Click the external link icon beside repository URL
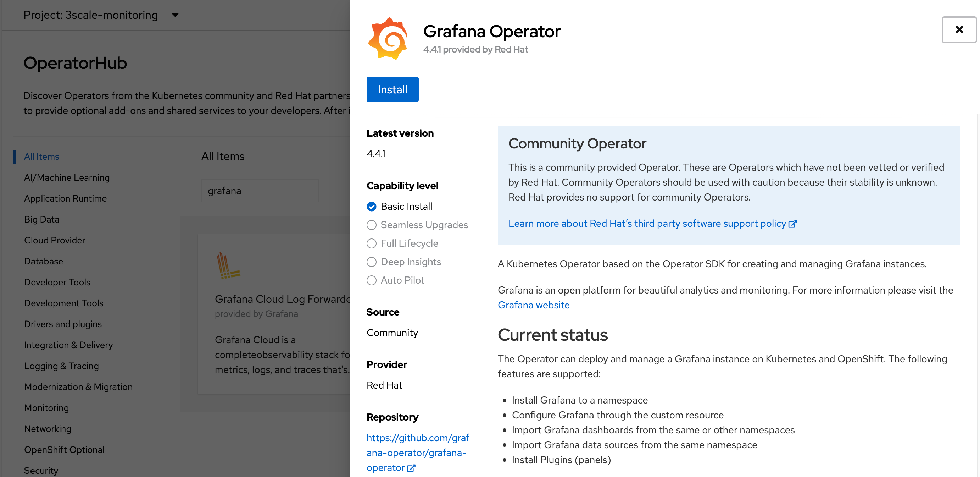This screenshot has width=980, height=477. click(x=411, y=468)
